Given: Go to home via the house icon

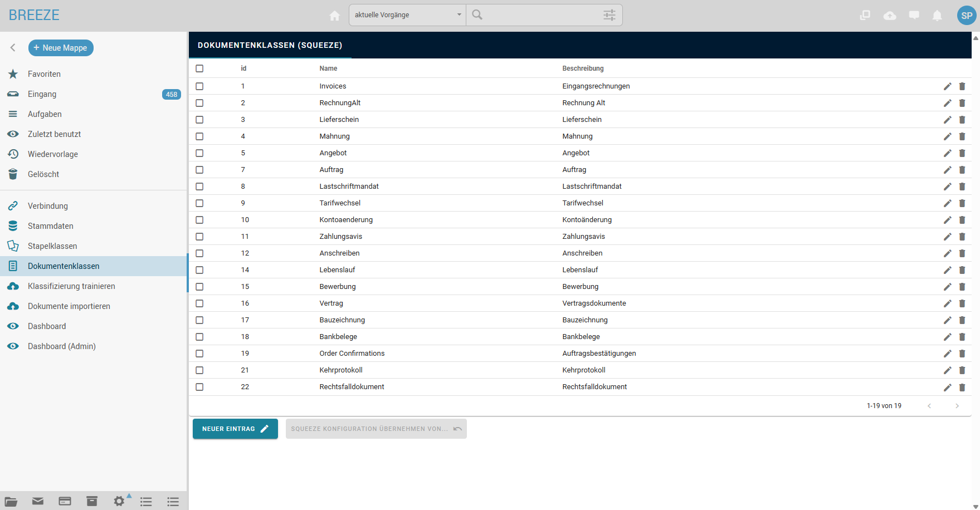Looking at the screenshot, I should (335, 16).
